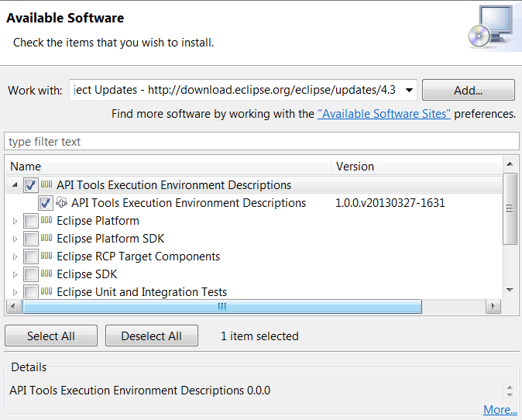This screenshot has height=420, width=522.
Task: Click category icon next to Eclipse Platform SDK
Action: click(46, 238)
